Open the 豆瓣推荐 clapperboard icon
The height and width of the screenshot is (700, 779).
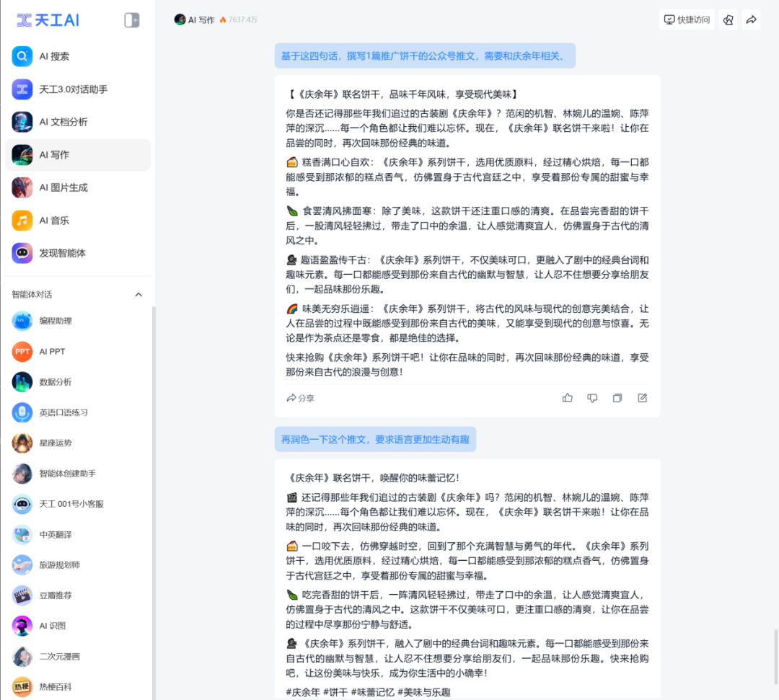[x=22, y=595]
